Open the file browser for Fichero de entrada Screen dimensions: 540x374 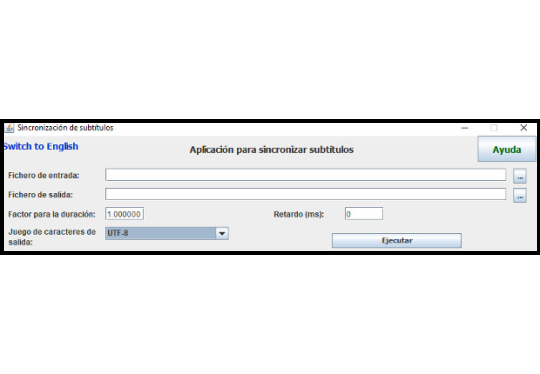click(x=520, y=176)
